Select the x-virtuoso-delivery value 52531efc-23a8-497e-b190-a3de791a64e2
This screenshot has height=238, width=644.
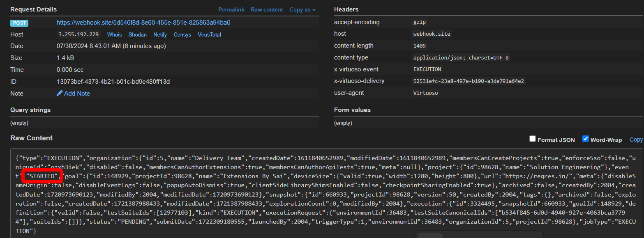[x=469, y=81]
